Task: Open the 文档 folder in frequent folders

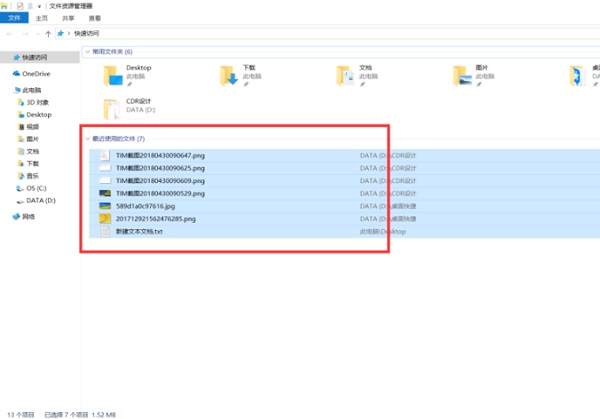Action: [346, 75]
